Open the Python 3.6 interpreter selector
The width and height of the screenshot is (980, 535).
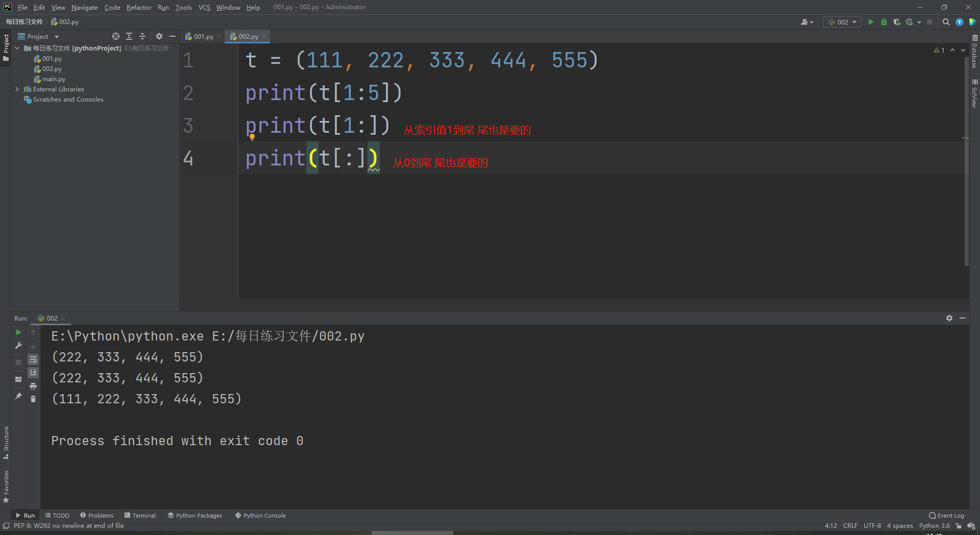935,526
